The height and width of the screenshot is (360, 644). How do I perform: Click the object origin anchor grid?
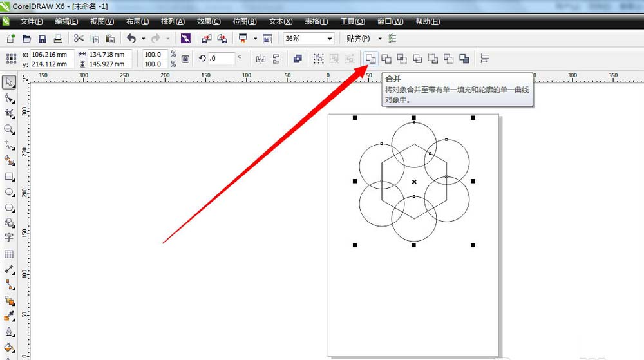[x=11, y=59]
